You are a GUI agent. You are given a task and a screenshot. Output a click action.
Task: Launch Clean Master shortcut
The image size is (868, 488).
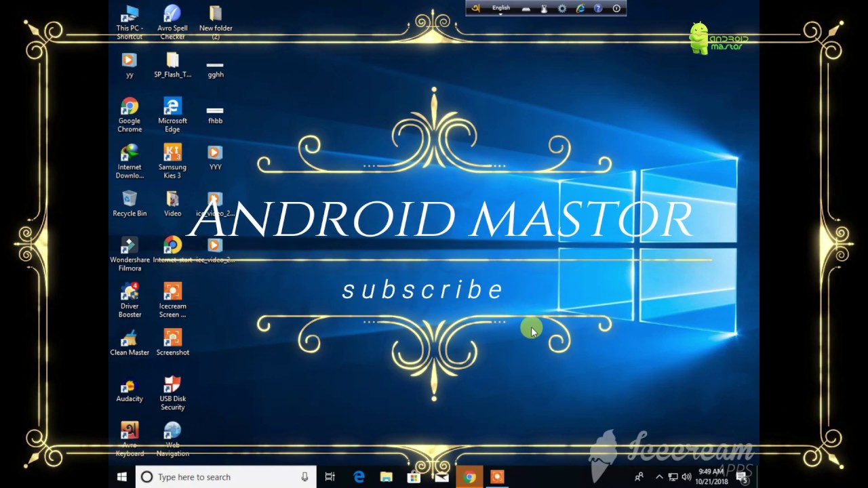(130, 342)
